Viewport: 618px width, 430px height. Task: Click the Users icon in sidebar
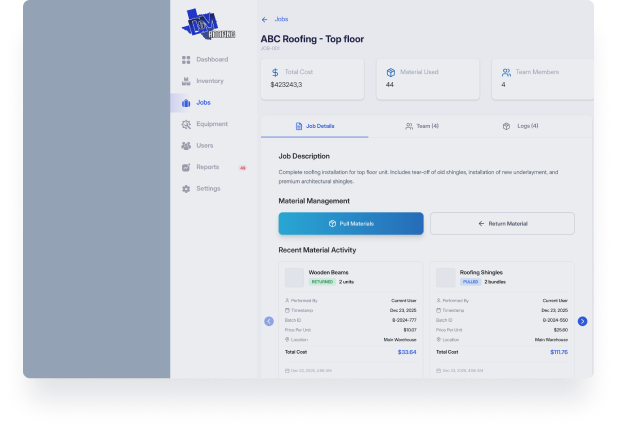click(186, 146)
